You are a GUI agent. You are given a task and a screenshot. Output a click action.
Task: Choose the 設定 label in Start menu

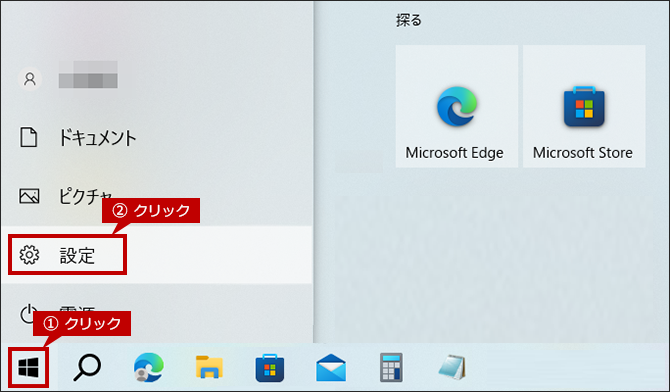click(x=77, y=255)
